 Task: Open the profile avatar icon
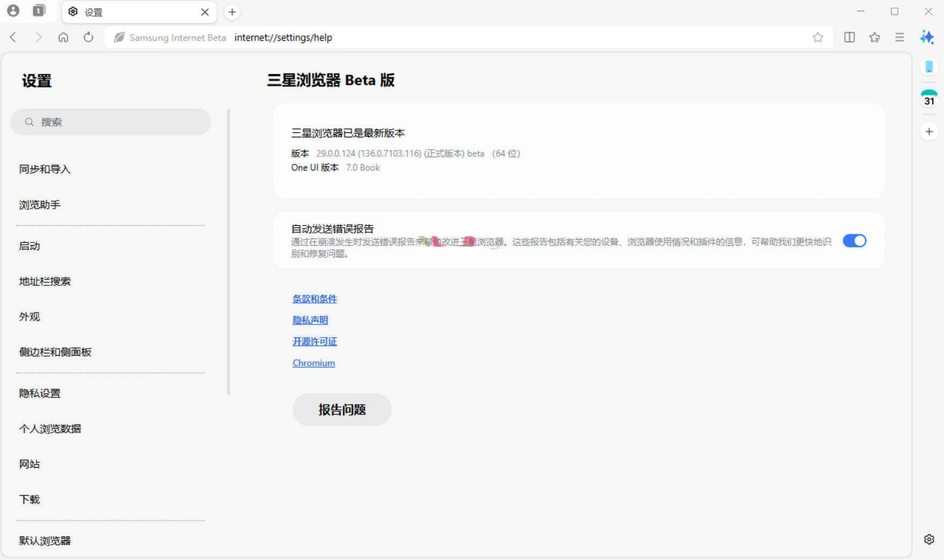[x=14, y=11]
